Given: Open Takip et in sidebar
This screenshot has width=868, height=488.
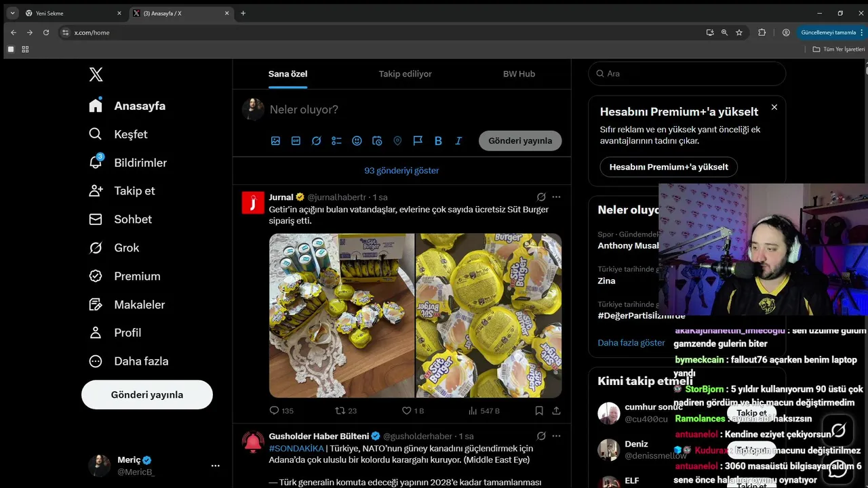Looking at the screenshot, I should (122, 191).
